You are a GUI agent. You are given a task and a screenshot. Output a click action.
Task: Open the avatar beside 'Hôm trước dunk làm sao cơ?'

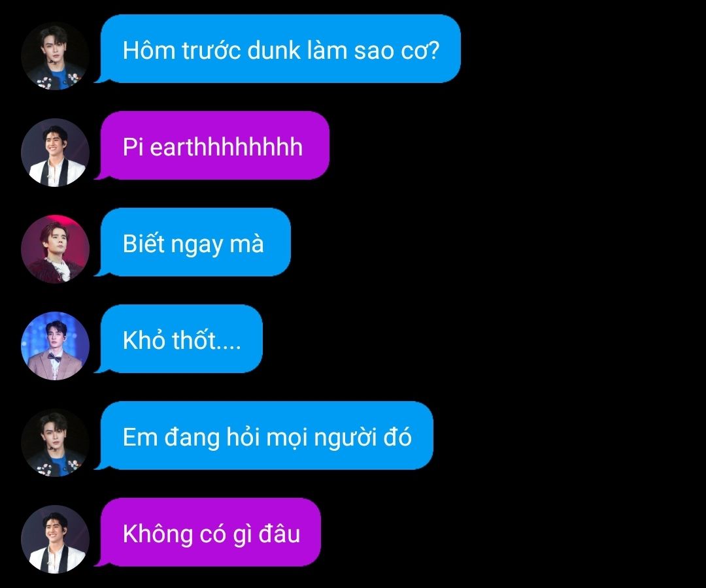point(55,56)
